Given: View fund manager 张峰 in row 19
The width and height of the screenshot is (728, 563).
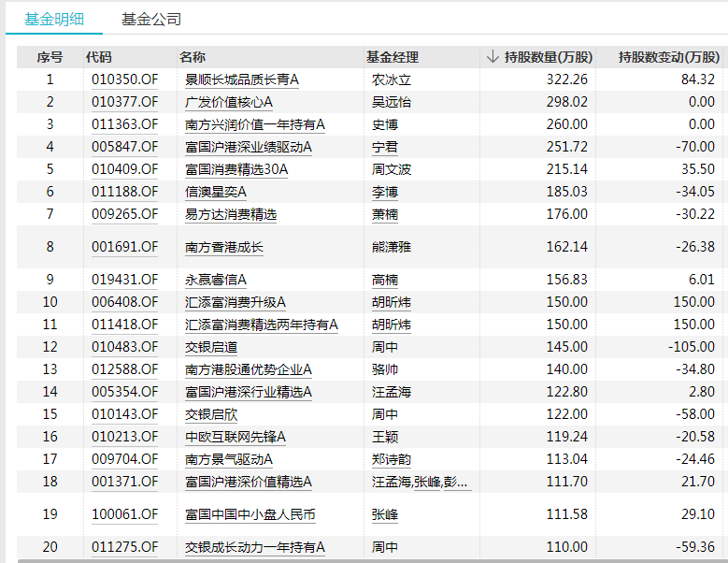Looking at the screenshot, I should (384, 514).
